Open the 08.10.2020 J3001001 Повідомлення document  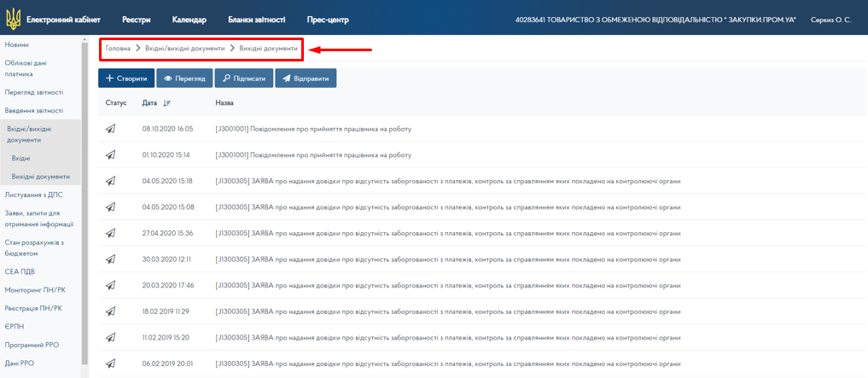313,129
